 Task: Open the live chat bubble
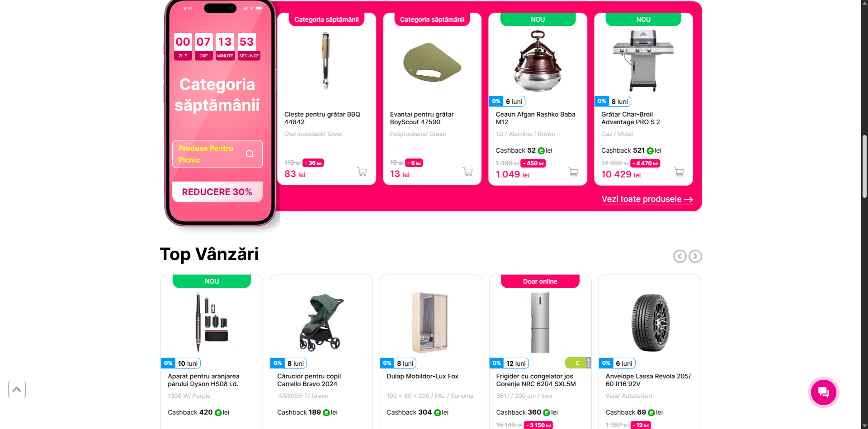point(823,392)
